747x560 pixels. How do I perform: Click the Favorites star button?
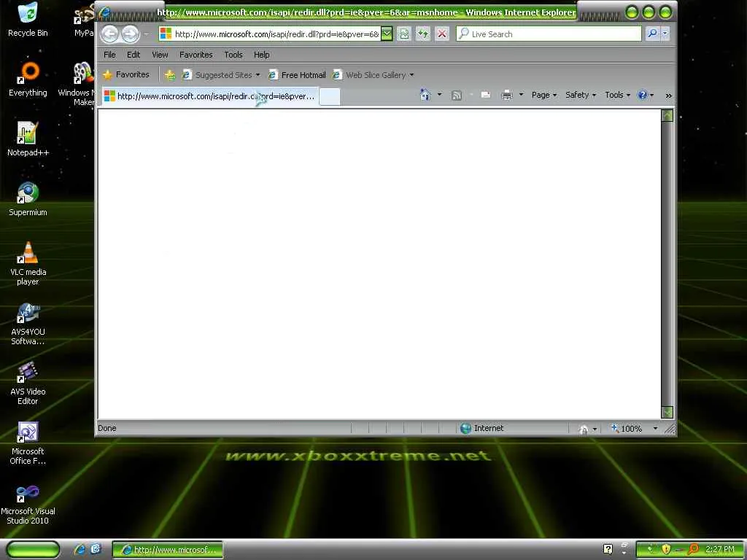(126, 75)
